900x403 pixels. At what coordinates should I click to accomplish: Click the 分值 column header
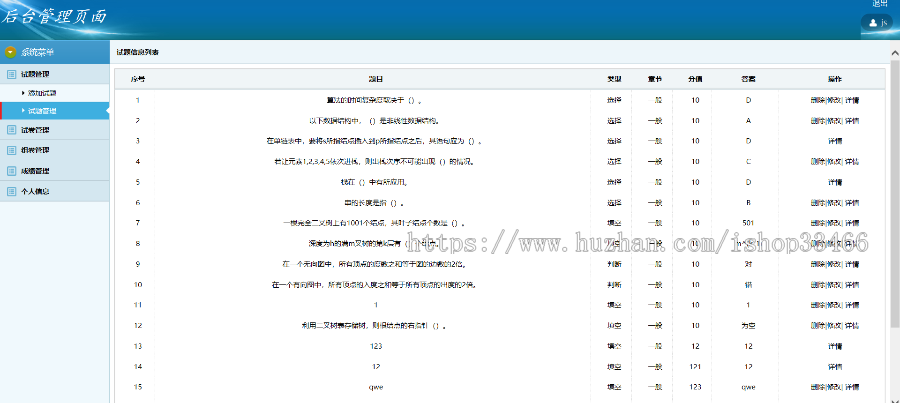point(696,79)
